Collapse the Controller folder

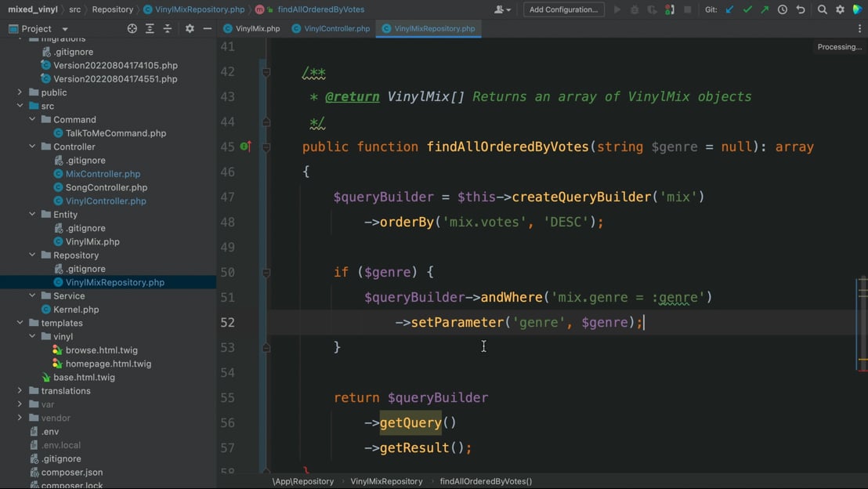click(32, 147)
